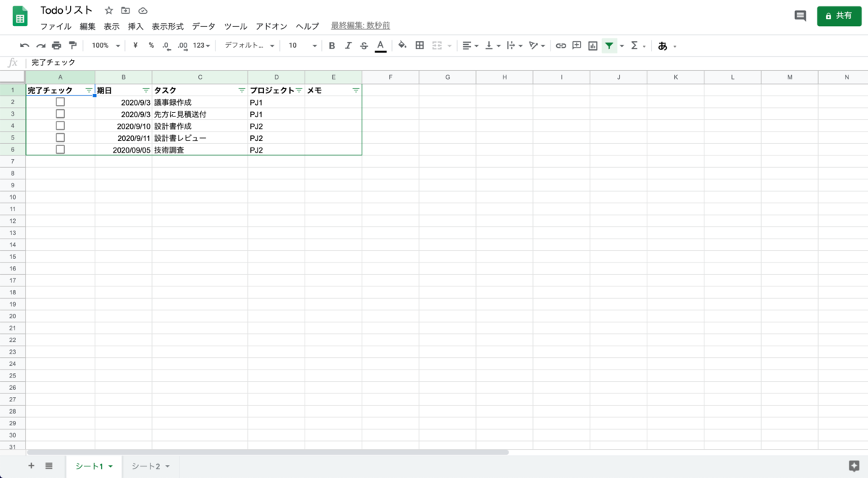
Task: Open the fill color bucket picker
Action: (402, 46)
